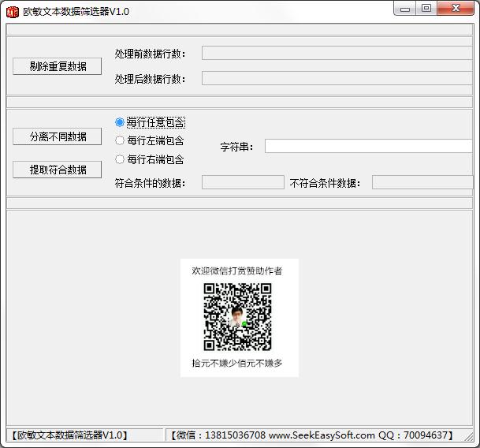Image resolution: width=480 pixels, height=448 pixels.
Task: Click the title text 欧敏文本数据筛选器V1.0
Action: [76, 12]
